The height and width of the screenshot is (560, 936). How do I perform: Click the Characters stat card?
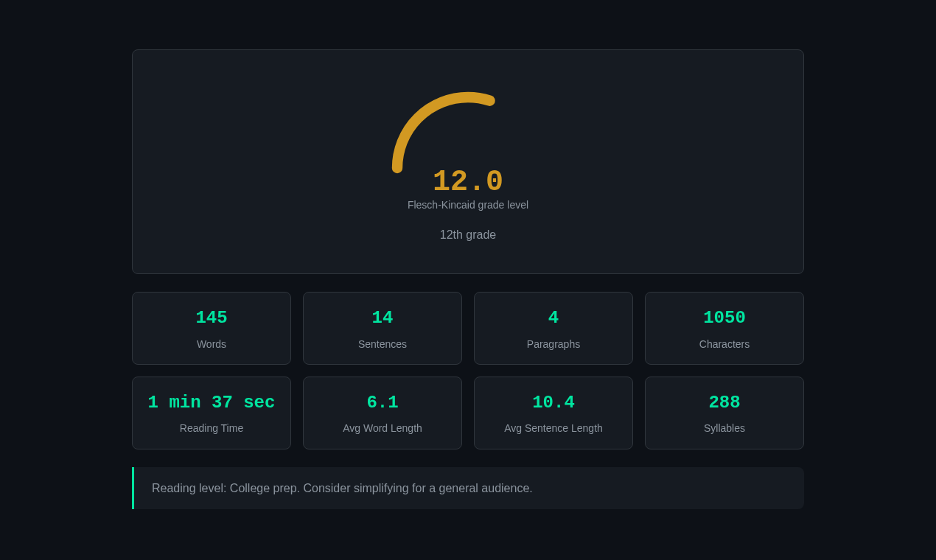724,328
